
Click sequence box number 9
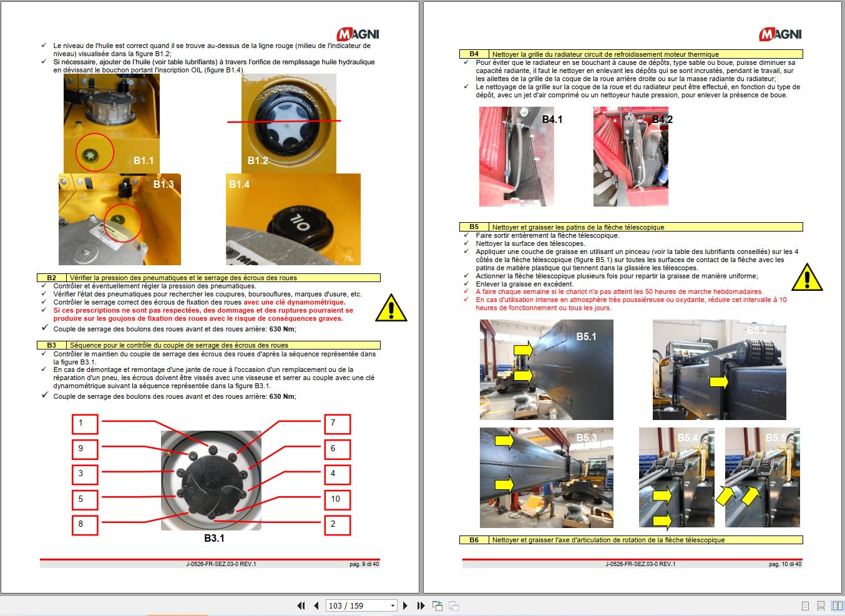click(x=84, y=449)
